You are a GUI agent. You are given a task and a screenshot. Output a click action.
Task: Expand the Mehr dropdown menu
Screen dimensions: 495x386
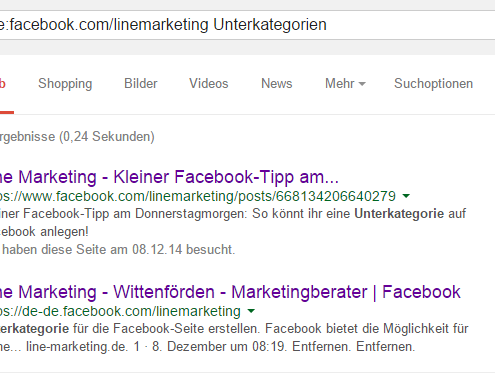tap(345, 83)
